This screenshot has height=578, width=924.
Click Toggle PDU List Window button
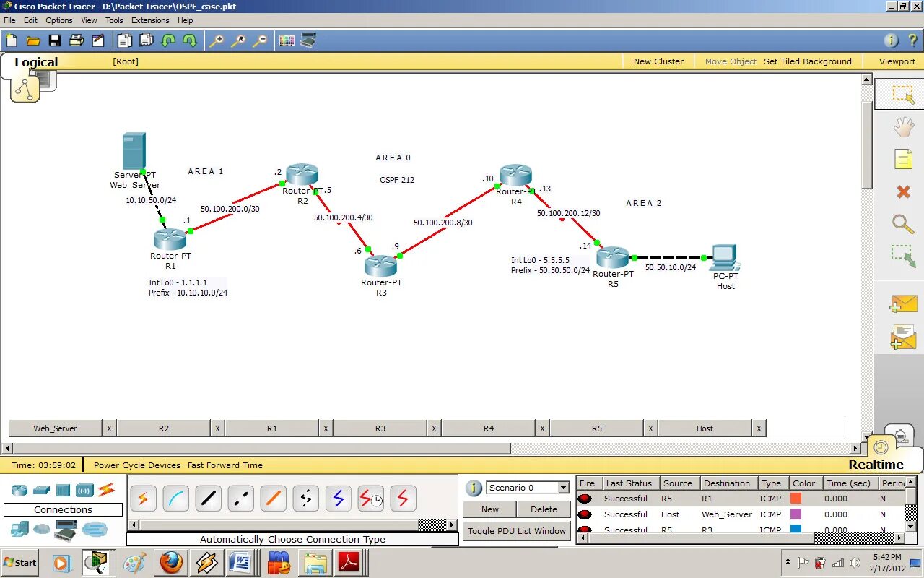(x=517, y=531)
